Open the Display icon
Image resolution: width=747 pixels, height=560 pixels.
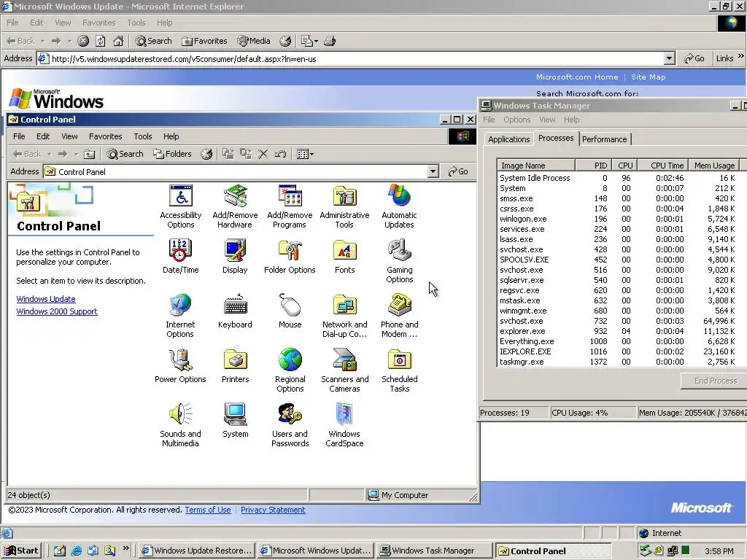[235, 257]
